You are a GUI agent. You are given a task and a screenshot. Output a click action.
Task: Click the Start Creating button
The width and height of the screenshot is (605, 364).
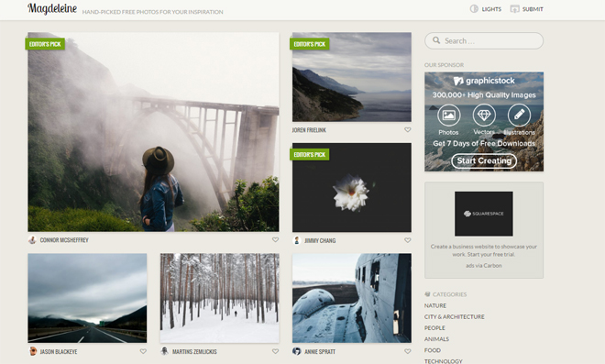point(484,161)
